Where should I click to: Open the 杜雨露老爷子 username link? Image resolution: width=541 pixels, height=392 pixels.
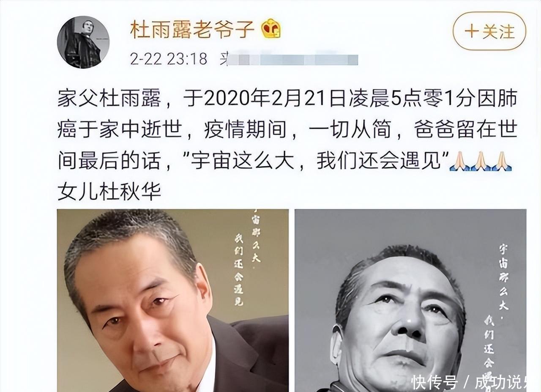[x=192, y=29]
